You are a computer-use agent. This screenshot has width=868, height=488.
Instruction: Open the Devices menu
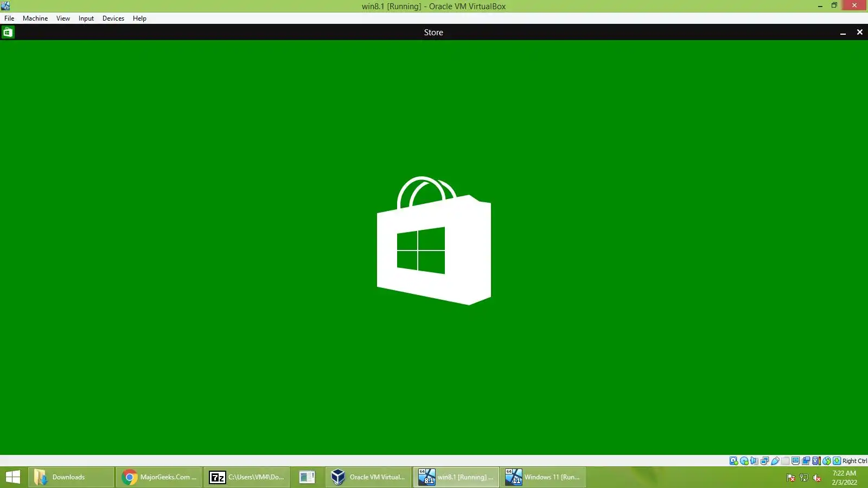[x=113, y=18]
